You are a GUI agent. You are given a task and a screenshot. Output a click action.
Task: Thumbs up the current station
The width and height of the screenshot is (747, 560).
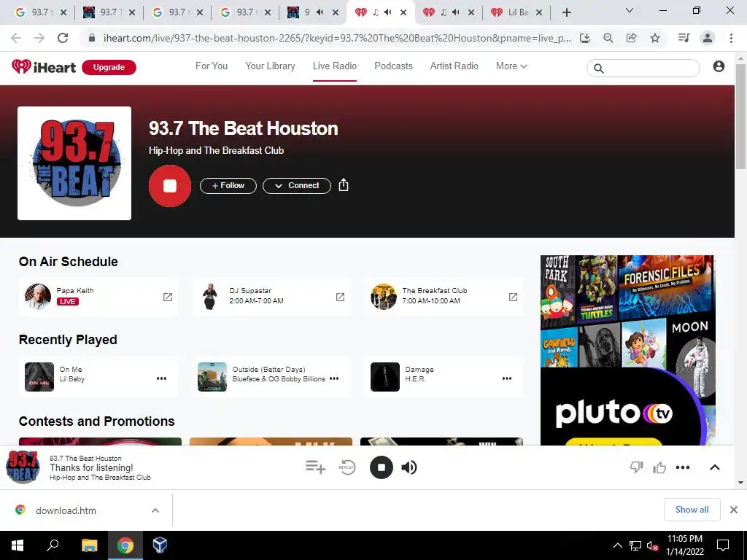659,467
